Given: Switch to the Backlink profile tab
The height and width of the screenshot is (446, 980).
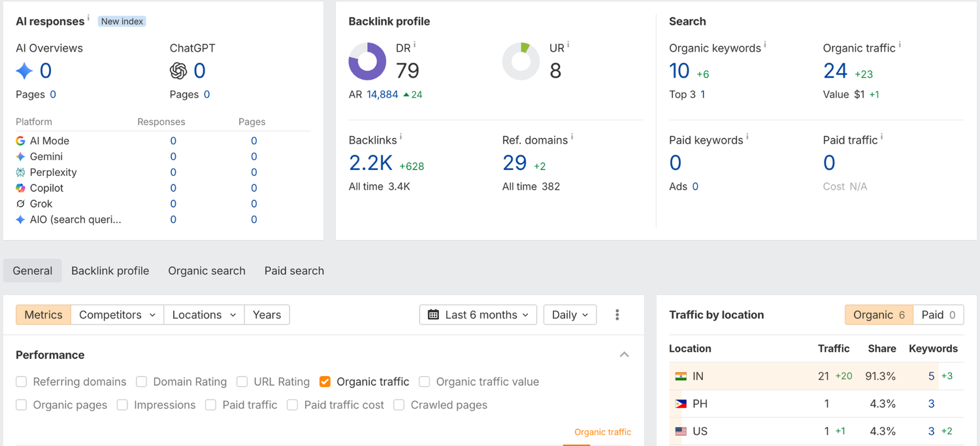Looking at the screenshot, I should [x=110, y=271].
